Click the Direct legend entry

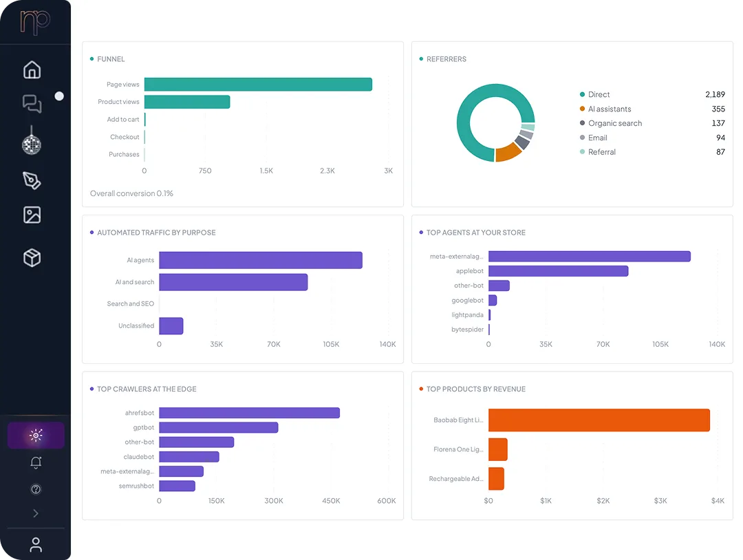coord(599,94)
